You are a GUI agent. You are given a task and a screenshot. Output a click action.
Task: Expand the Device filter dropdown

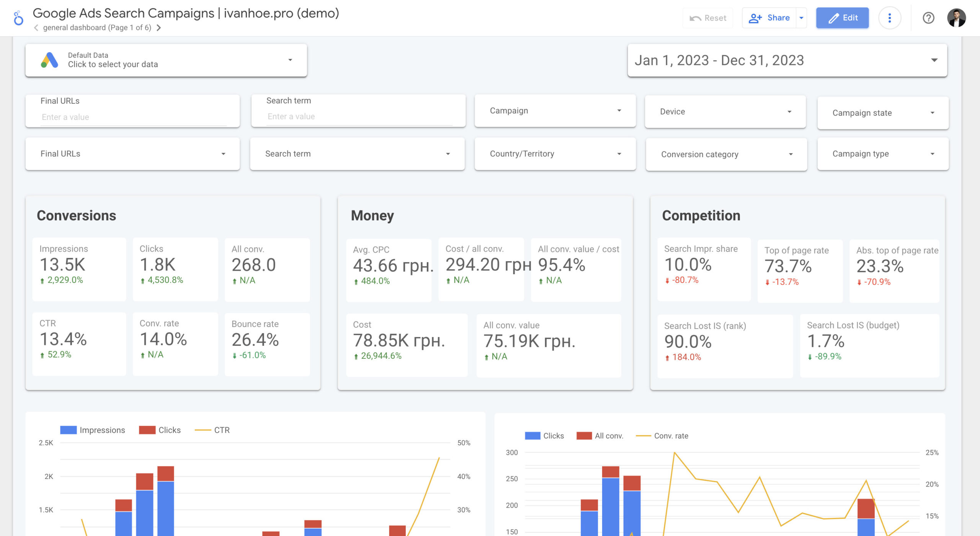[x=725, y=112]
